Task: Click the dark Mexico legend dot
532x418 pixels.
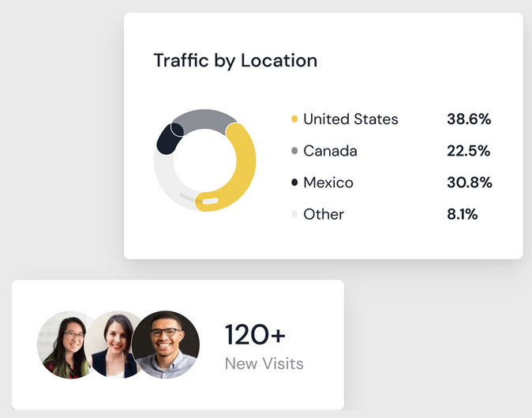Action: [294, 183]
